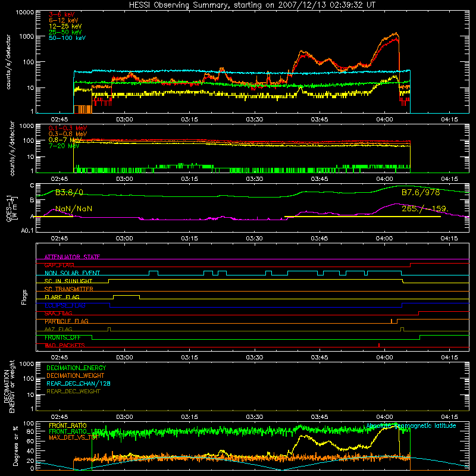476x476 pixels.
Task: Select the 7-20 MeV legend label
Action: tap(64, 146)
